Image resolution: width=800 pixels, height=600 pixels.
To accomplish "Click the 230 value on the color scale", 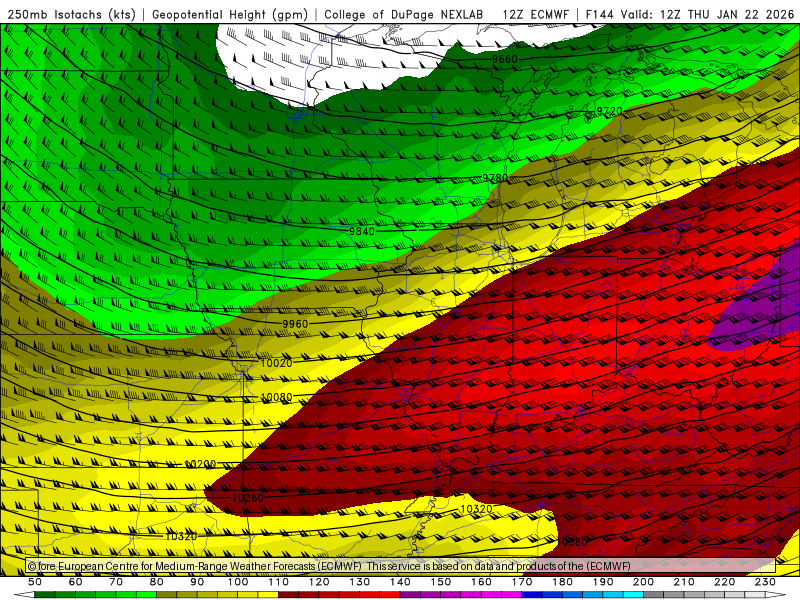I will (x=765, y=582).
